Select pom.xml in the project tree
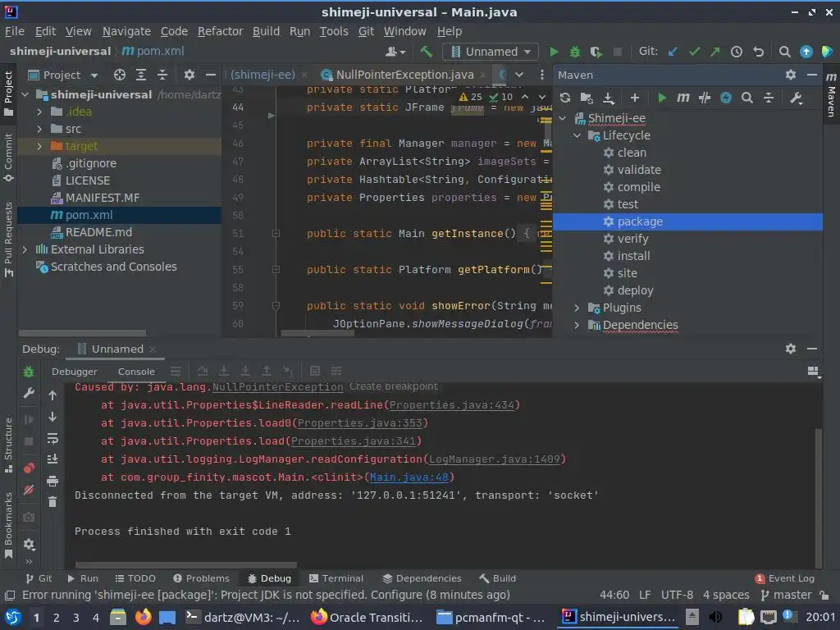The image size is (840, 630). 120,216
